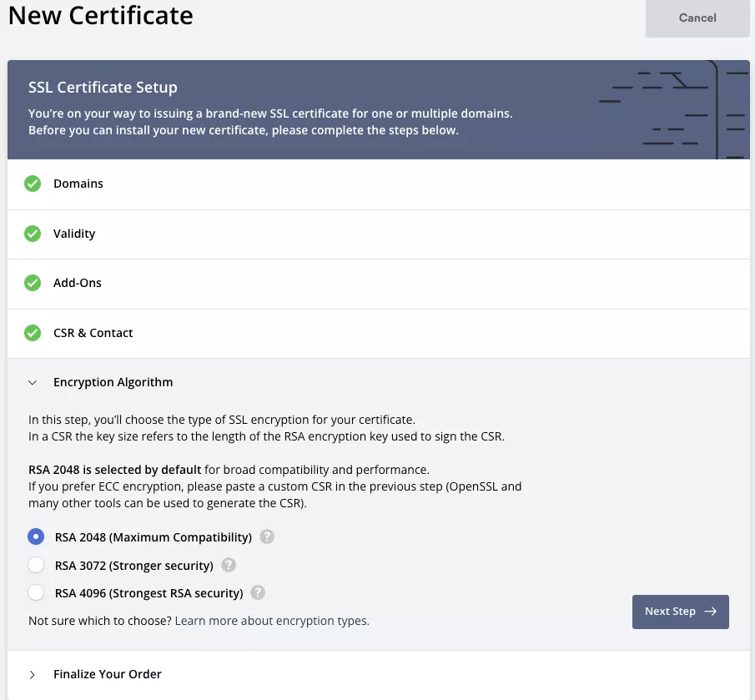Open help question mark for RSA 3072

tap(229, 565)
